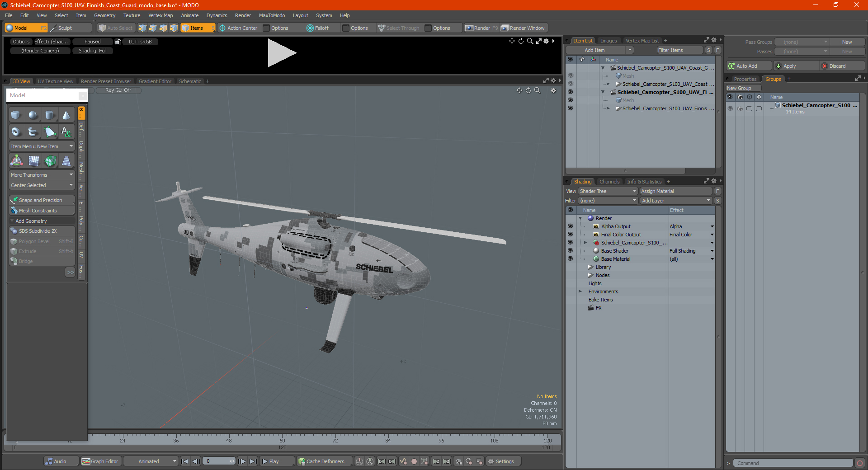The height and width of the screenshot is (470, 868).
Task: Click New Group in Groups panel
Action: (743, 88)
